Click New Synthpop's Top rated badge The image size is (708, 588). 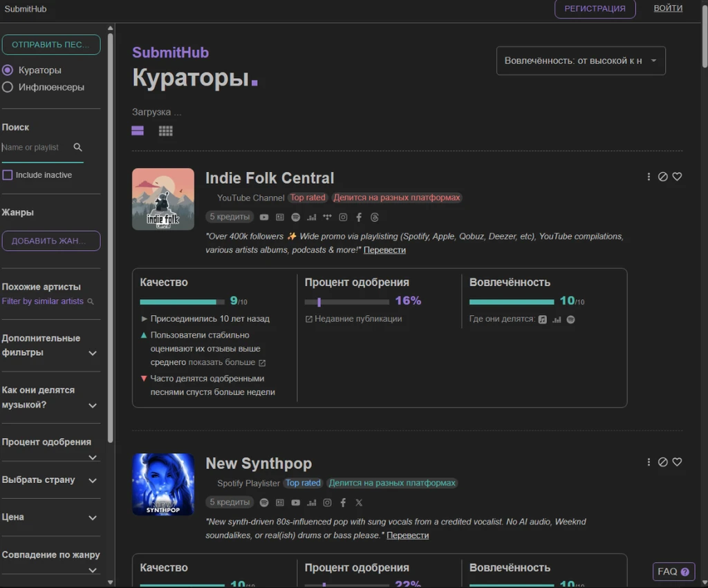pyautogui.click(x=303, y=483)
